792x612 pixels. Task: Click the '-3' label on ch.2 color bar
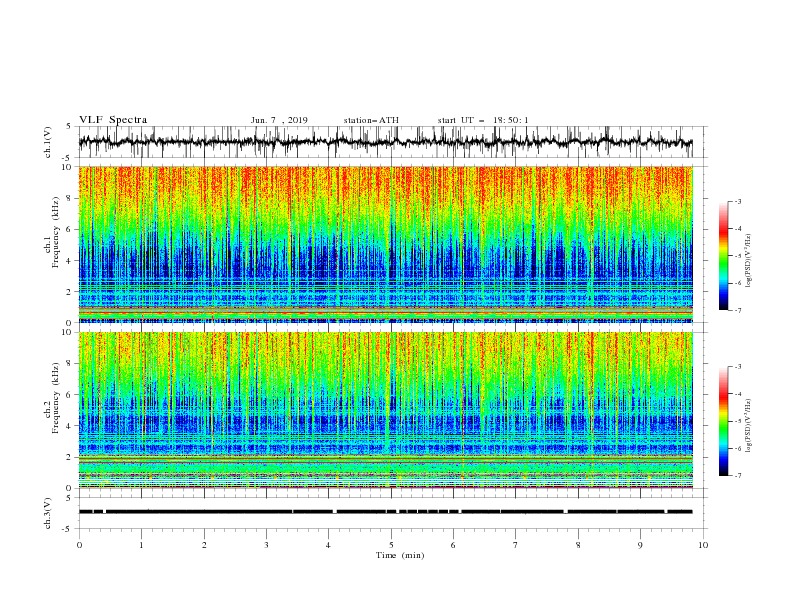[x=738, y=367]
